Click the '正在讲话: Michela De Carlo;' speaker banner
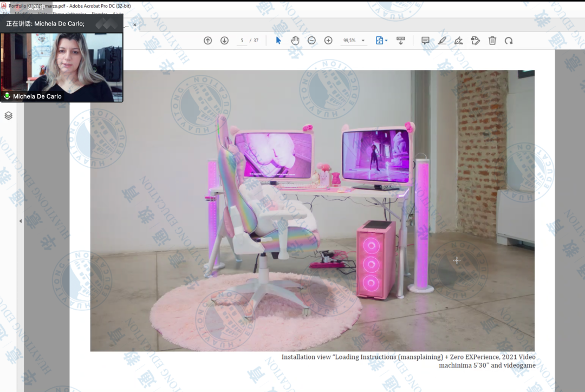The height and width of the screenshot is (392, 585). coord(62,23)
